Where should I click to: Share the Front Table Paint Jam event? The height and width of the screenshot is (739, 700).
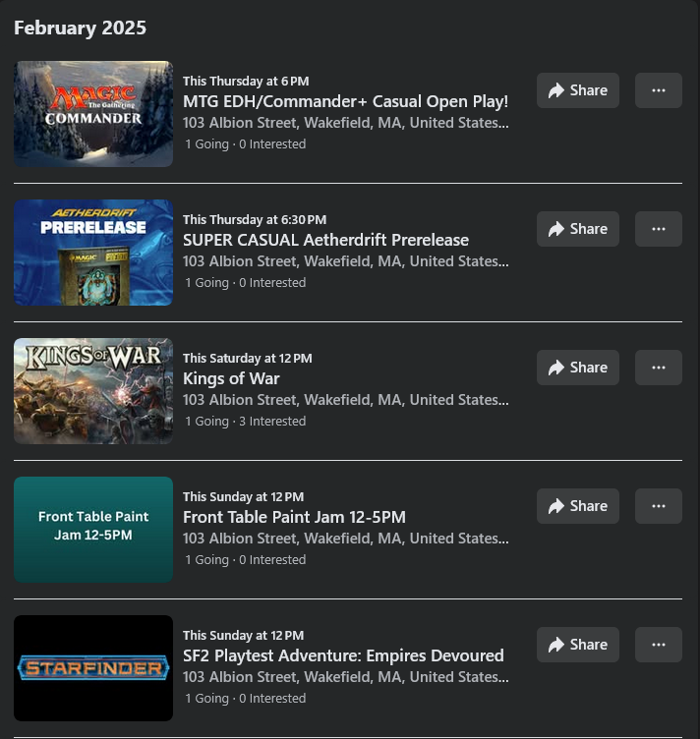click(x=578, y=506)
